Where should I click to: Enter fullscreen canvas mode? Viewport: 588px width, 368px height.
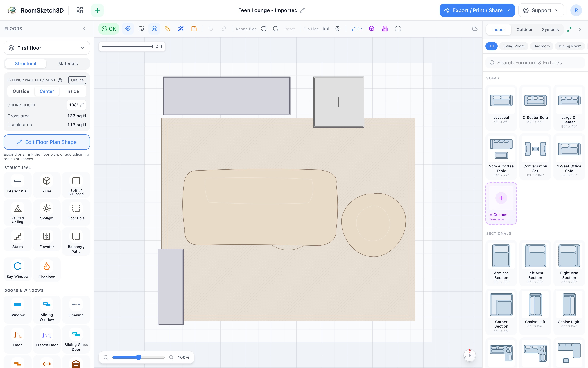pos(398,29)
